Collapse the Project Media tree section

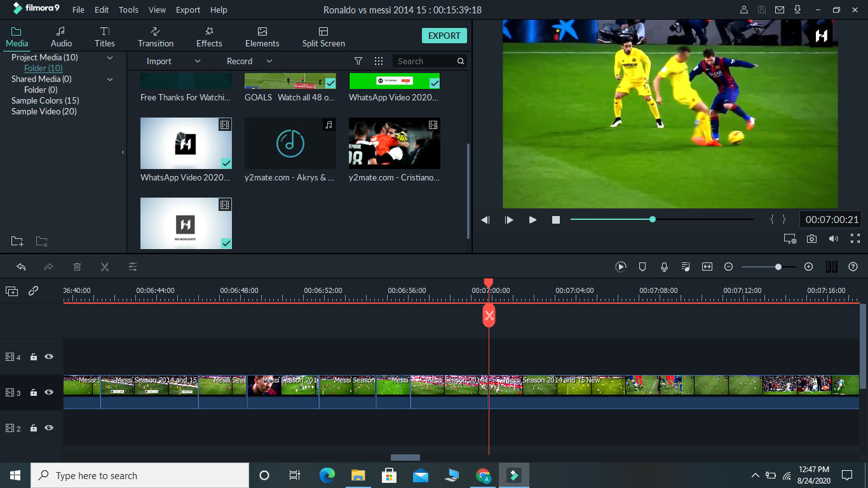click(x=110, y=57)
